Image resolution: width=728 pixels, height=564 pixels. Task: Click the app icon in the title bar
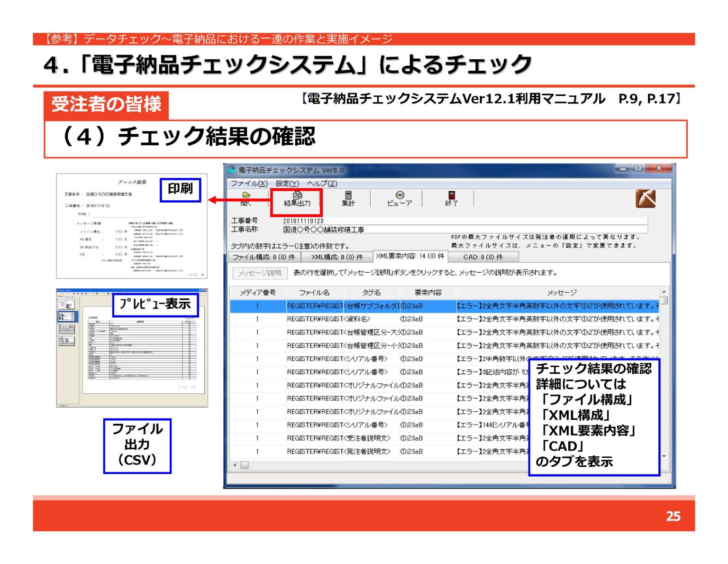point(232,170)
